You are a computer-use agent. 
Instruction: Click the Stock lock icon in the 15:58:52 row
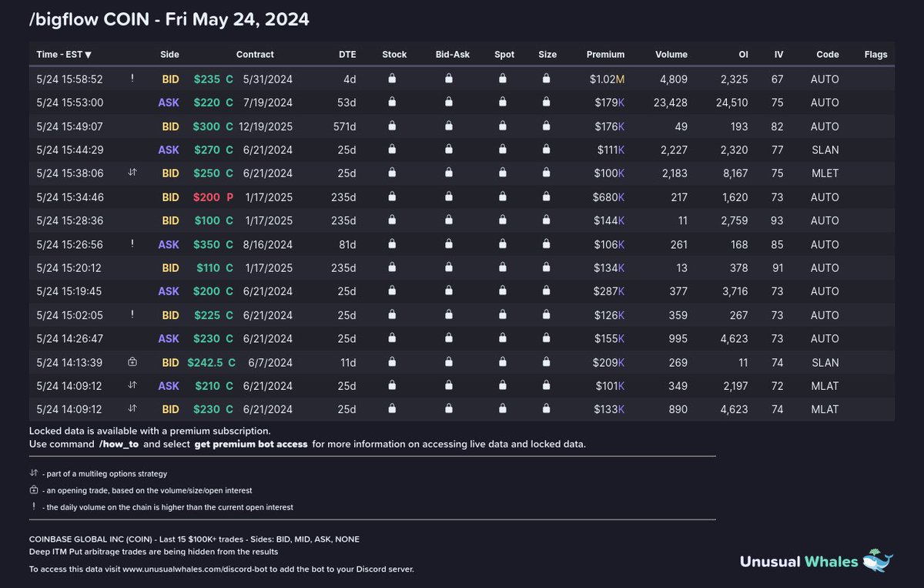pyautogui.click(x=392, y=79)
